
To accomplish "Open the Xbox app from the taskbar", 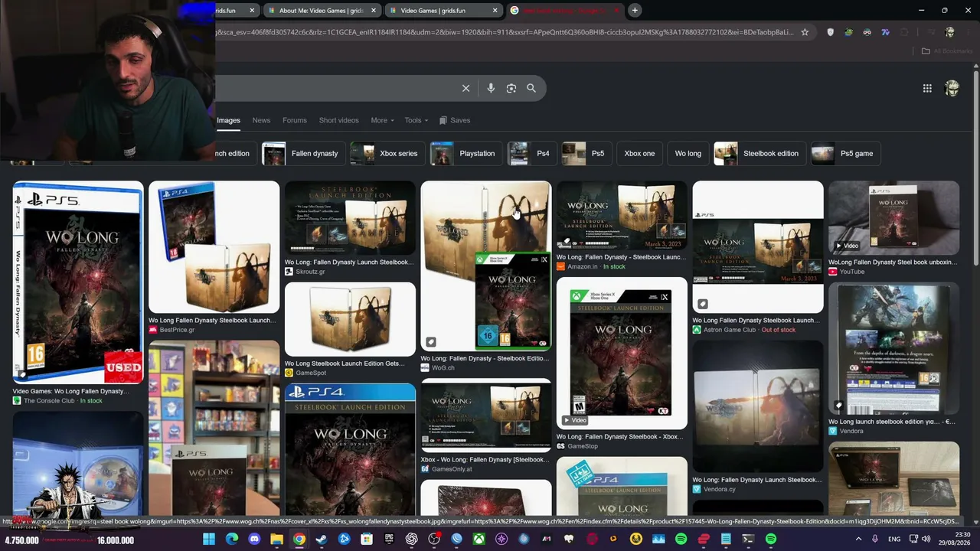I will (x=479, y=540).
